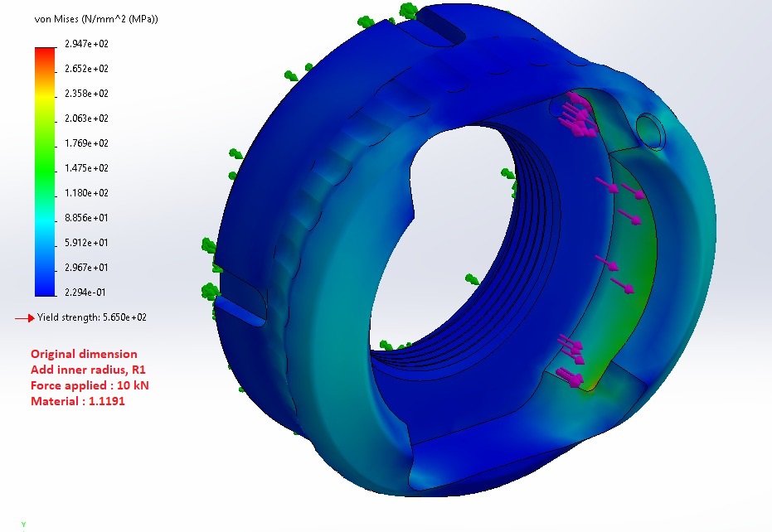Select the 8.856e+01 legend value

86,218
